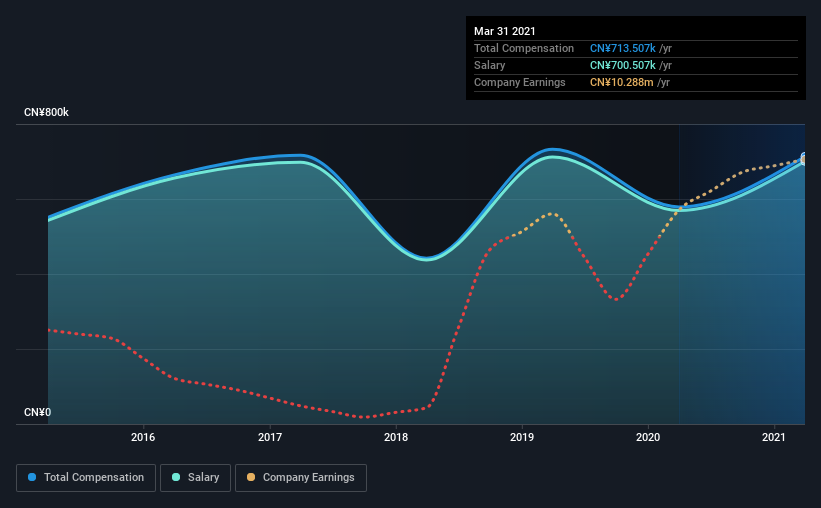821x508 pixels.
Task: Click the orange Company Earnings legend dot
Action: pyautogui.click(x=251, y=477)
